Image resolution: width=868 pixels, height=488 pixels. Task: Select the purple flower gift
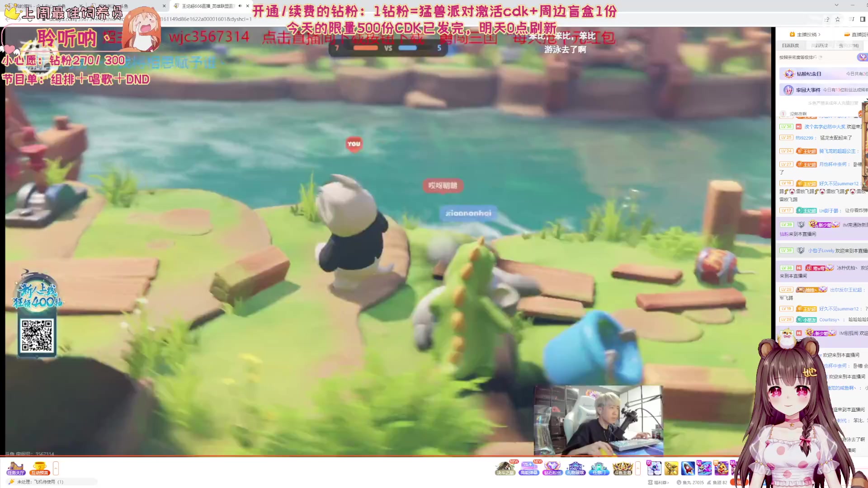coord(654,468)
